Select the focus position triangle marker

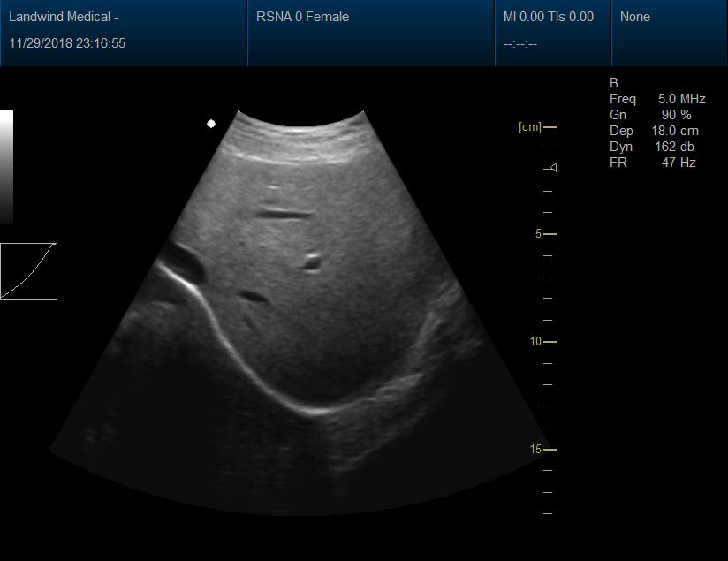pyautogui.click(x=553, y=168)
